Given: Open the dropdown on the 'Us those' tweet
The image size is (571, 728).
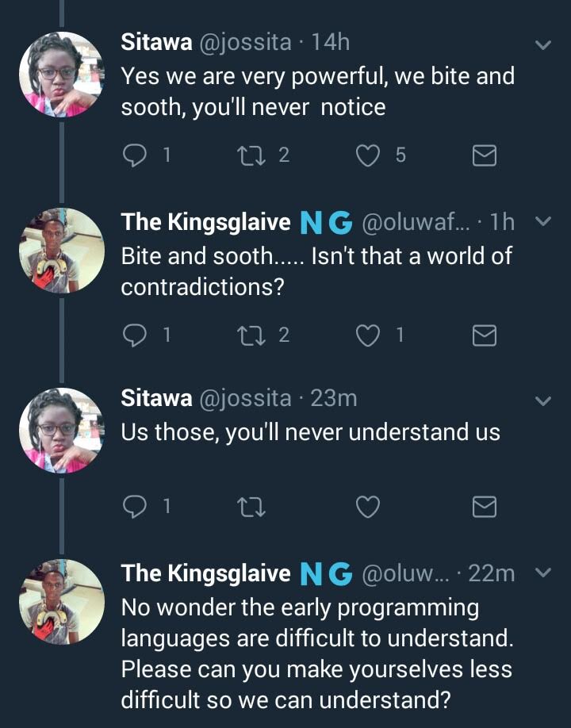Looking at the screenshot, I should pyautogui.click(x=542, y=398).
